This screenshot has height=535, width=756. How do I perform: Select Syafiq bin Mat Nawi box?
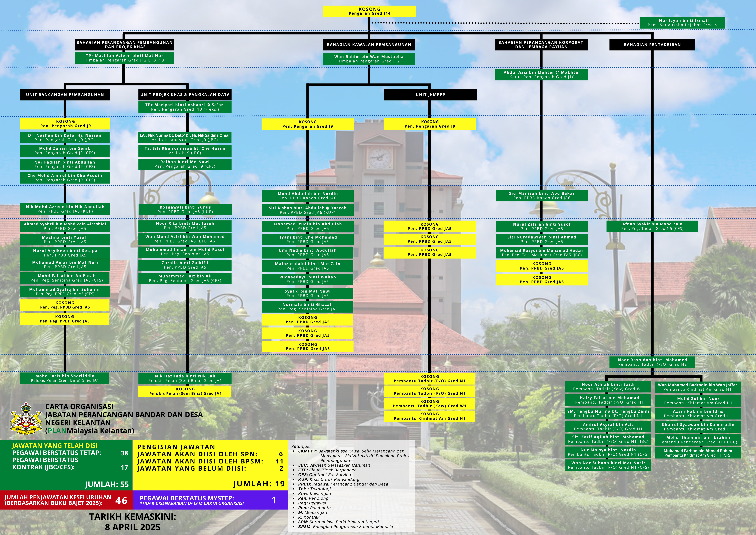(307, 293)
